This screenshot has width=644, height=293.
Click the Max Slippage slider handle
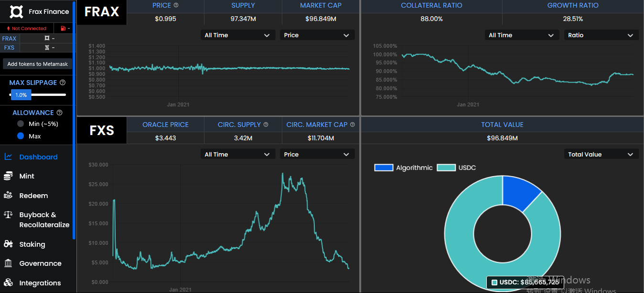click(x=21, y=95)
